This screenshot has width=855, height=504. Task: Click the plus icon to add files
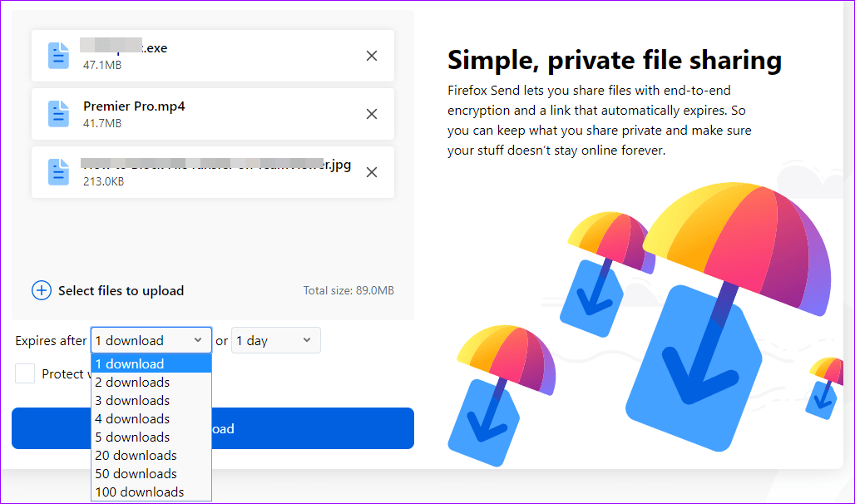(42, 291)
